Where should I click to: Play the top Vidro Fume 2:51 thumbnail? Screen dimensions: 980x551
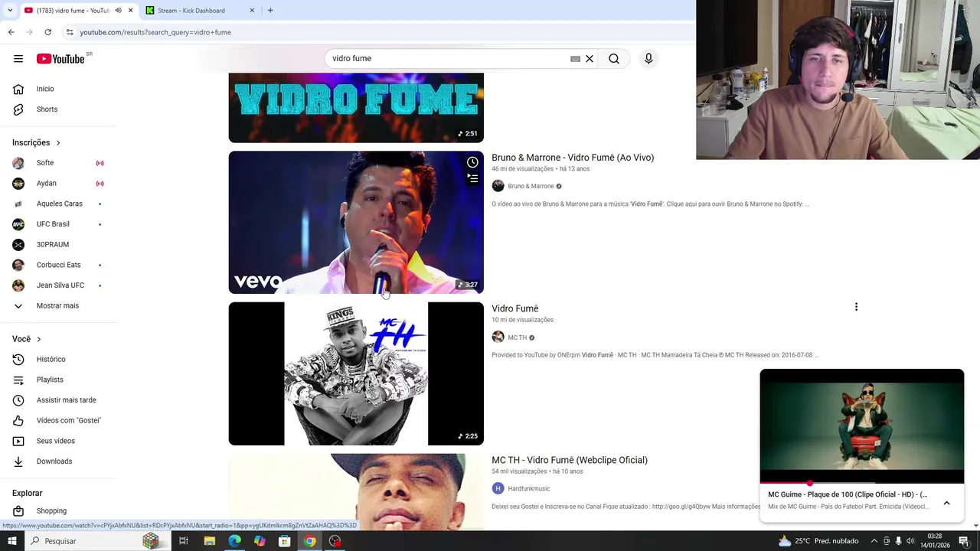click(356, 108)
